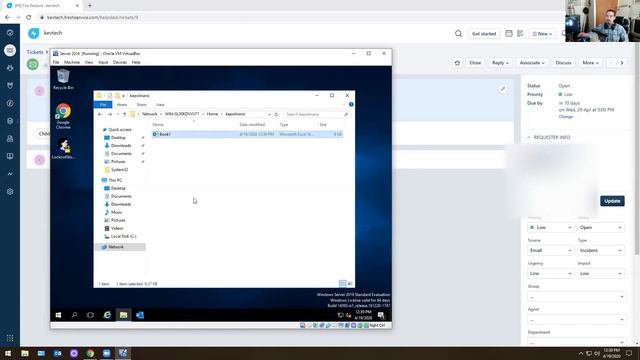
Task: Select Network in Explorer navigation pane
Action: [x=120, y=247]
